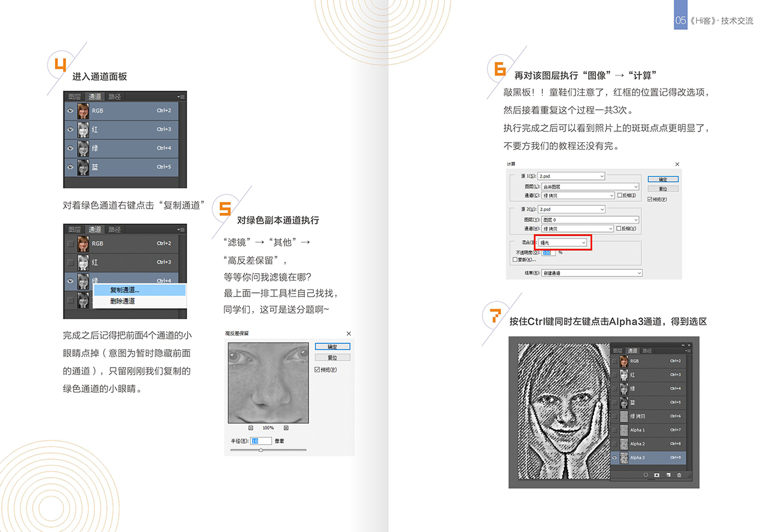This screenshot has height=532, width=777.
Task: Click 确定 in the 计算 dialog
Action: tap(663, 179)
